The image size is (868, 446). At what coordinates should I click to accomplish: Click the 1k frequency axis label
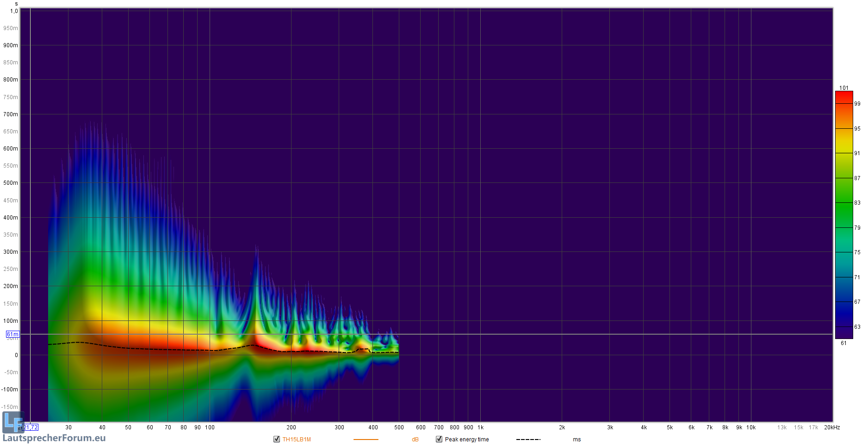click(x=480, y=427)
